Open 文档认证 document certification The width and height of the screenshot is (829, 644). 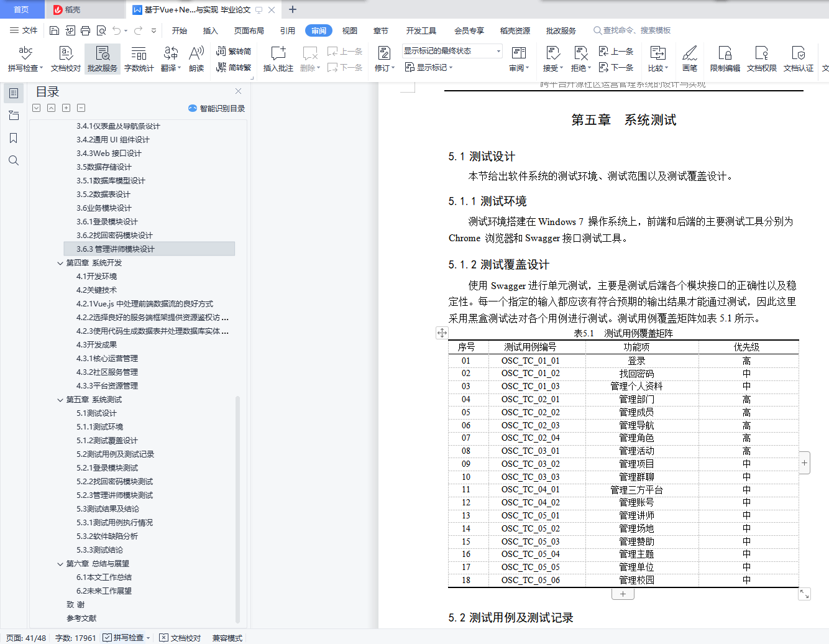799,59
